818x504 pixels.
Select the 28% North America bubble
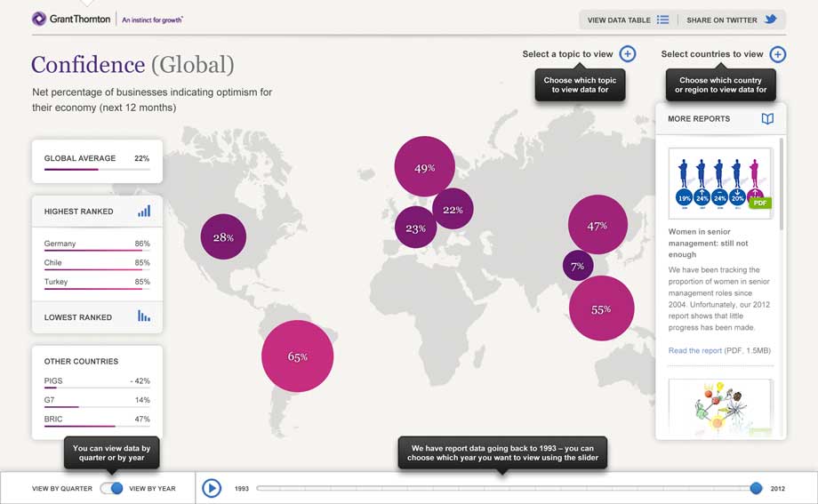click(223, 237)
